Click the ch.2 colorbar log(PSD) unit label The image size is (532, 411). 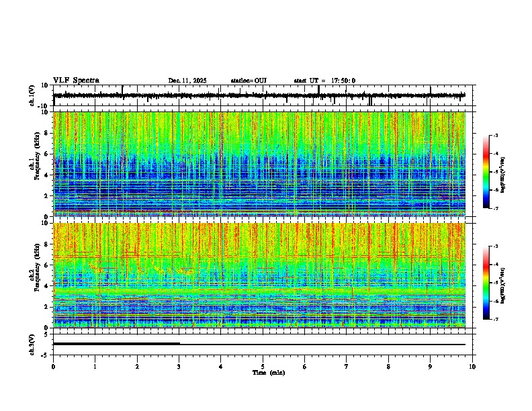[503, 285]
